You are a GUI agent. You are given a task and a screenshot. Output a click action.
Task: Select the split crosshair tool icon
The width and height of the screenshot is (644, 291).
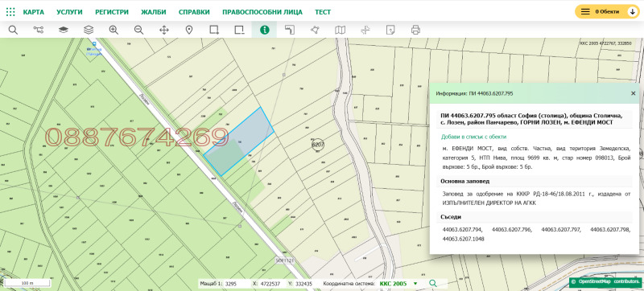365,30
